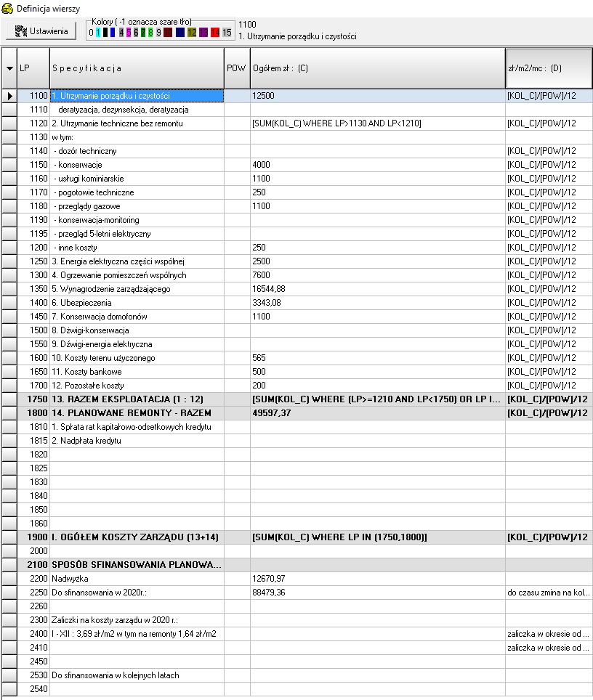Pick blue color swatch 3

pos(113,33)
